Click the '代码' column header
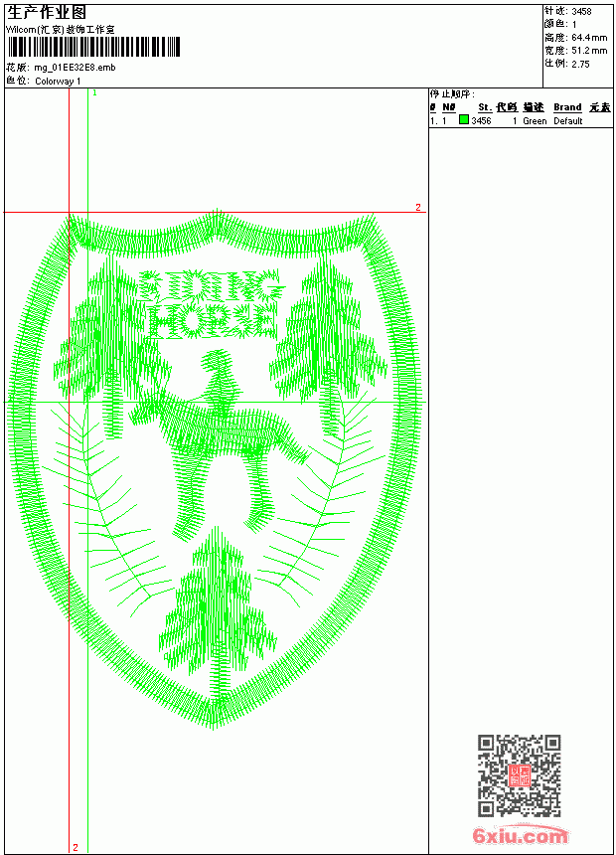The image size is (616, 855). coord(507,107)
